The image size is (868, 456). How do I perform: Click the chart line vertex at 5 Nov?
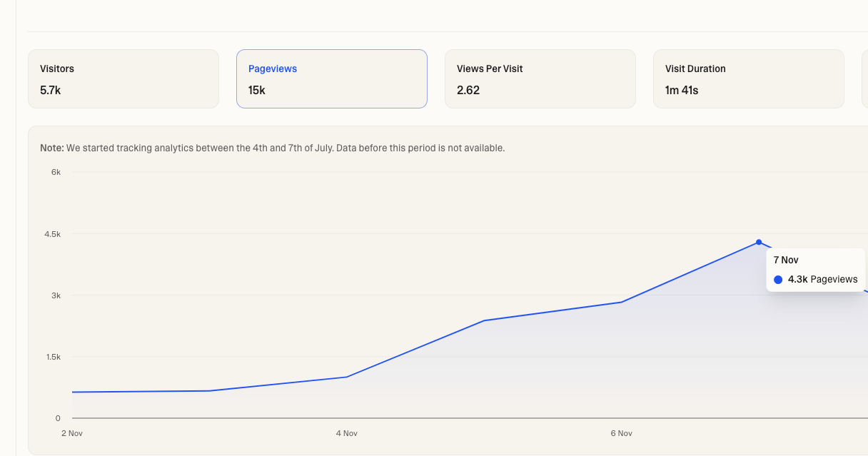[484, 320]
